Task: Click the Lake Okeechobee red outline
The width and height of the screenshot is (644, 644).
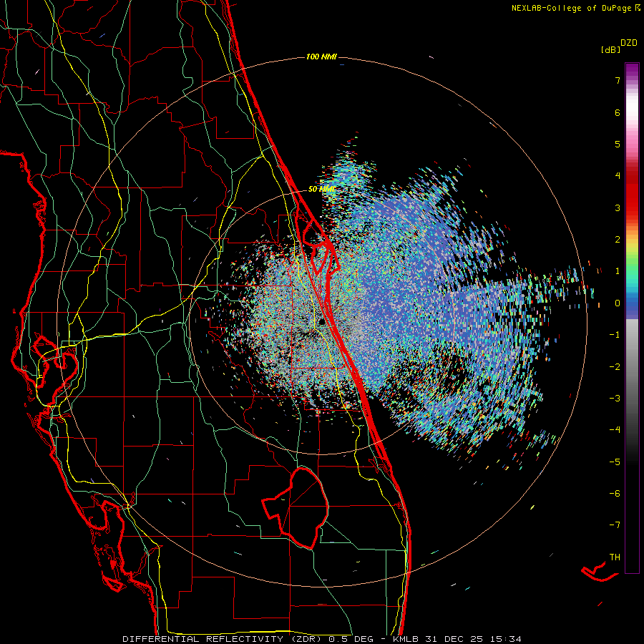Action: (296, 507)
